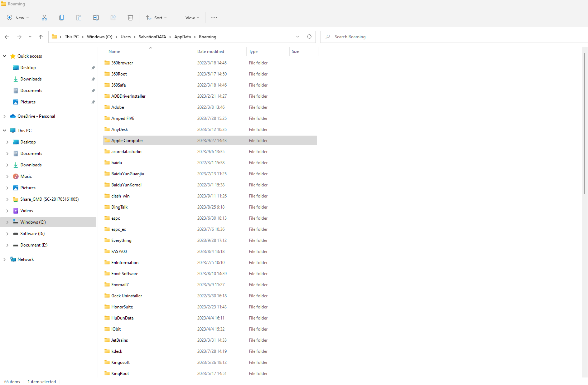Refresh the Roaming folder view
588x385 pixels.
309,36
